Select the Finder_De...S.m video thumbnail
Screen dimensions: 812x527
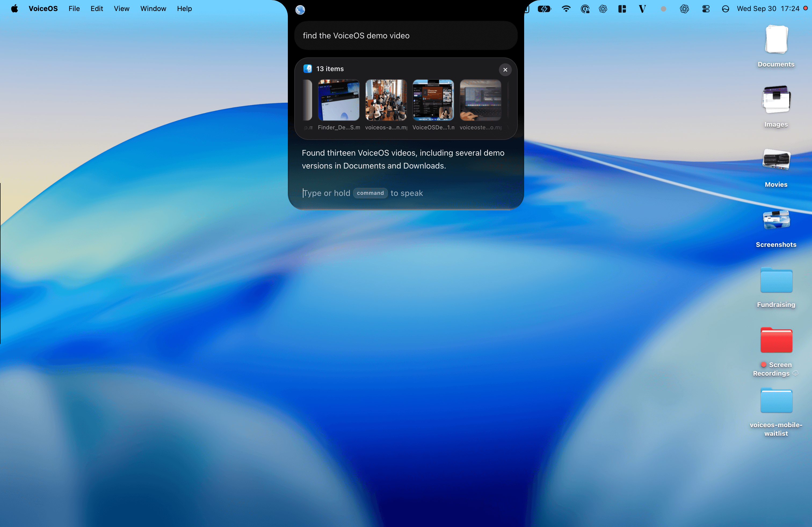coord(338,100)
